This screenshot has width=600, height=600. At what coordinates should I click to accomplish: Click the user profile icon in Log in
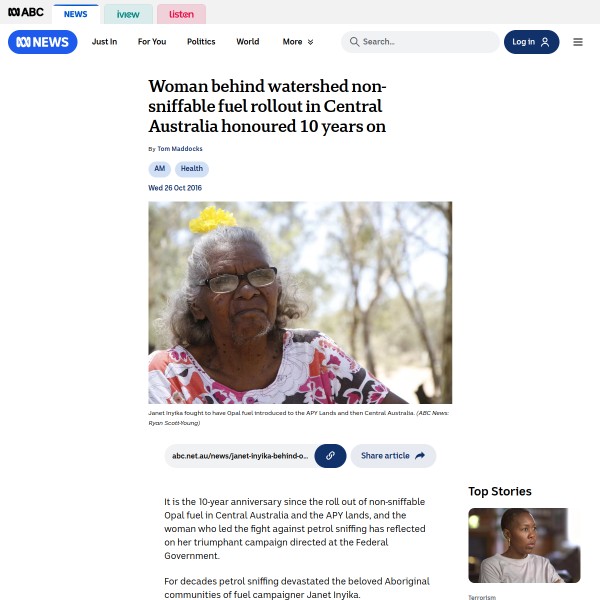(x=545, y=42)
